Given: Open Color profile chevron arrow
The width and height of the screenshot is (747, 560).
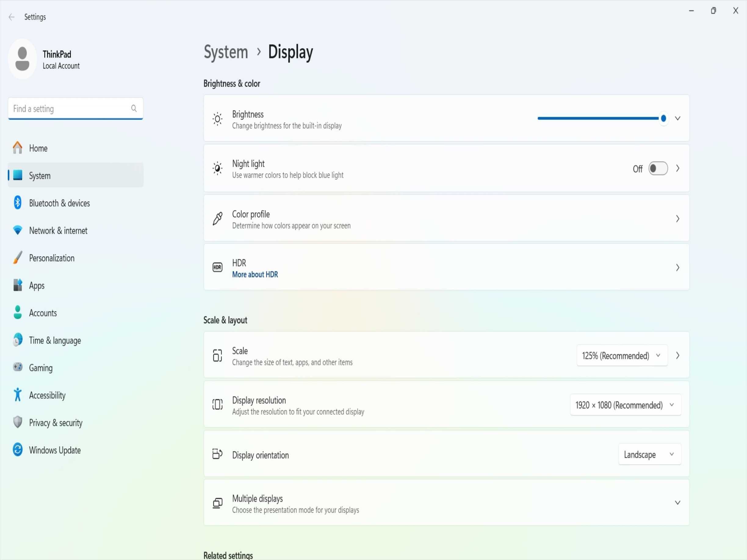Looking at the screenshot, I should pos(678,219).
